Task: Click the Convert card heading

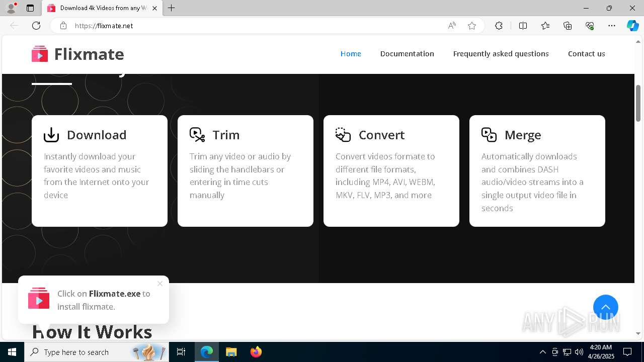Action: click(382, 135)
